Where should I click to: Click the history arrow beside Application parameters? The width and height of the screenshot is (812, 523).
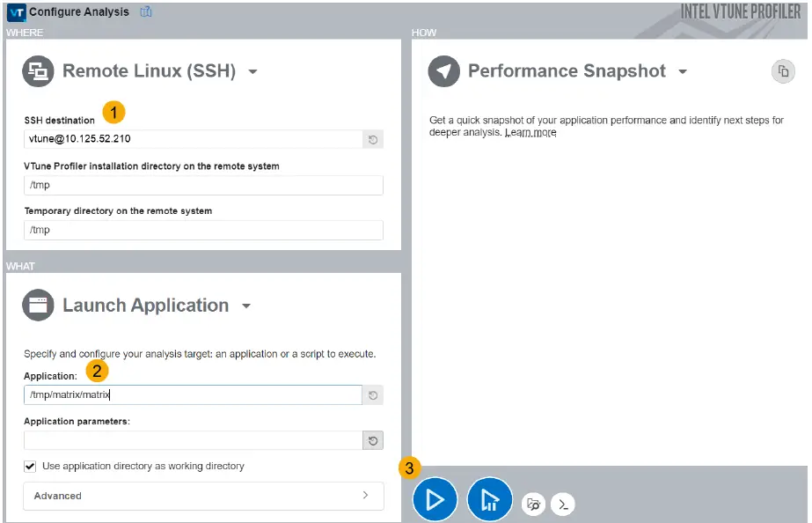pyautogui.click(x=372, y=440)
